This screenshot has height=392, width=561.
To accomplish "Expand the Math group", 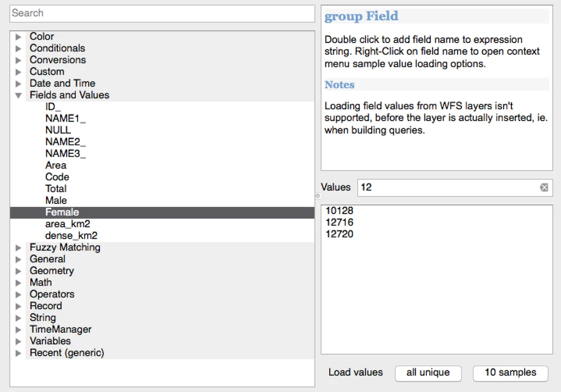I will (x=19, y=283).
